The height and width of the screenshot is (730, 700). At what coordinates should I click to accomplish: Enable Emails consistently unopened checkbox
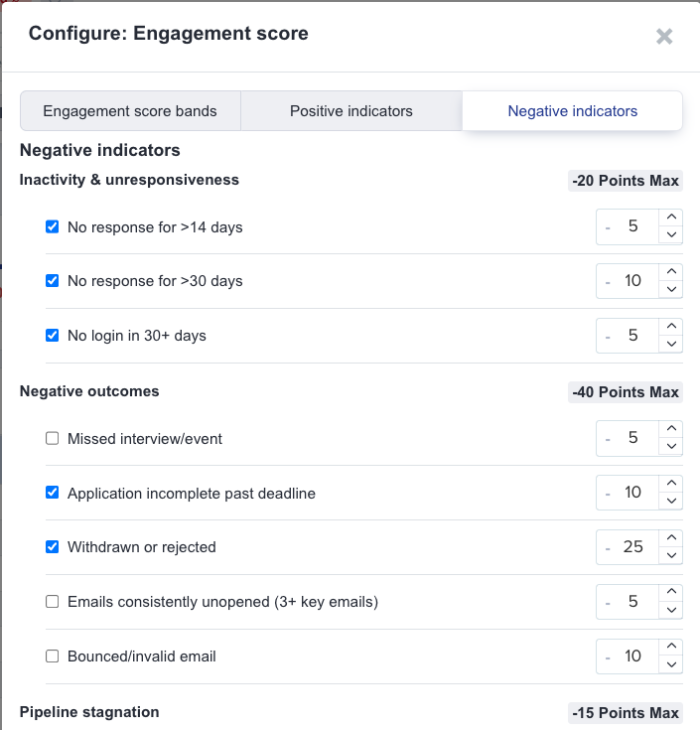tap(53, 601)
